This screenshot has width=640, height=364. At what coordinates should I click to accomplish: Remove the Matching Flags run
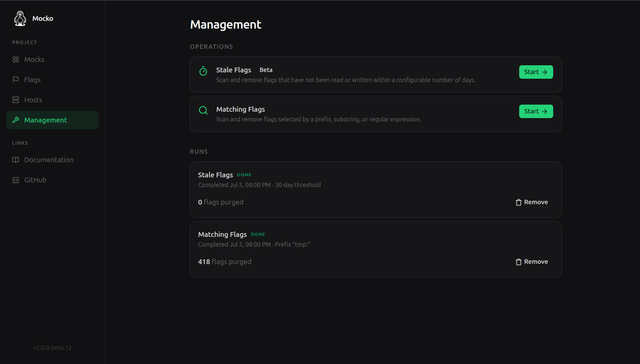(532, 262)
